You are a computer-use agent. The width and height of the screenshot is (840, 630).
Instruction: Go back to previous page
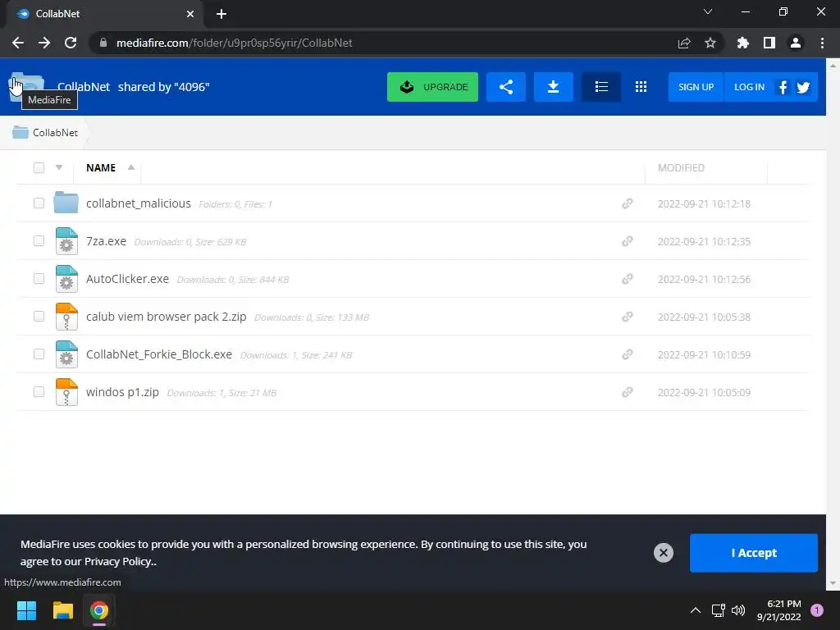click(18, 43)
